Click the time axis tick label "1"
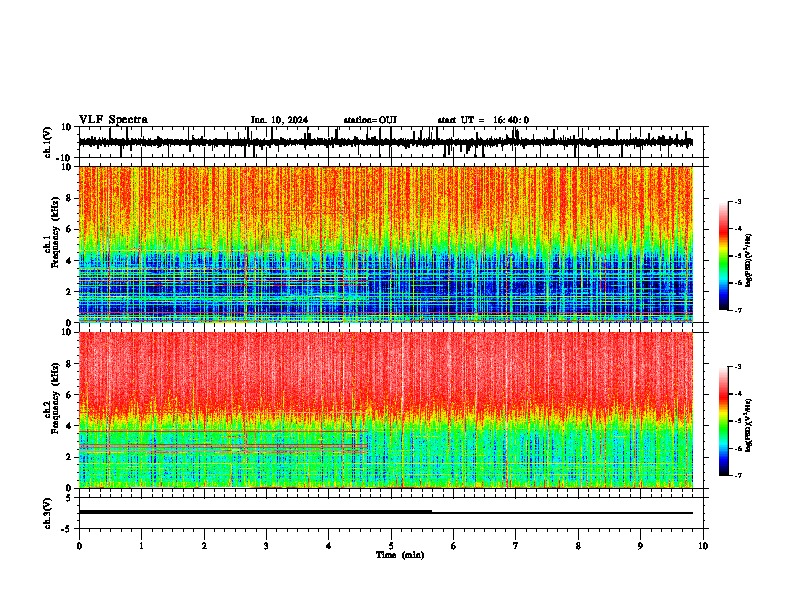 (141, 546)
